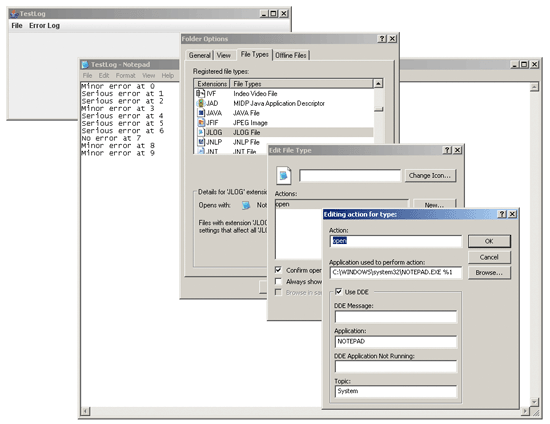Select the JAD file type icon
The width and height of the screenshot is (550, 424).
pyautogui.click(x=201, y=103)
